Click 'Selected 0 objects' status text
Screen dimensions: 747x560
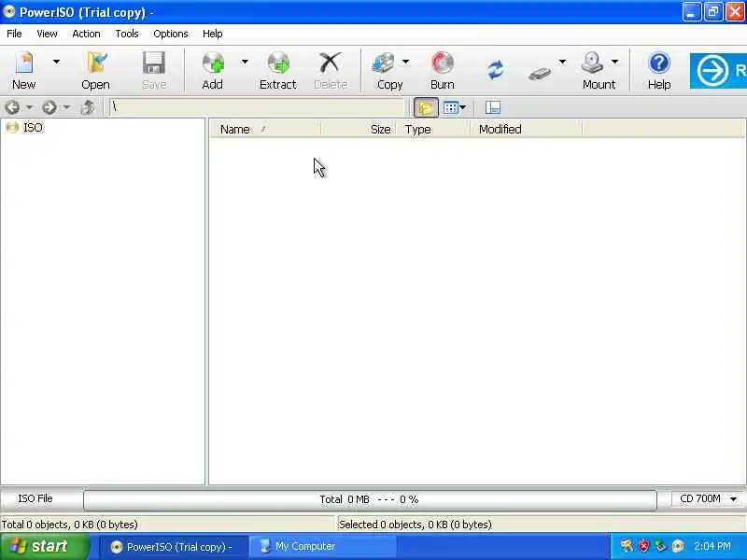pyautogui.click(x=415, y=525)
